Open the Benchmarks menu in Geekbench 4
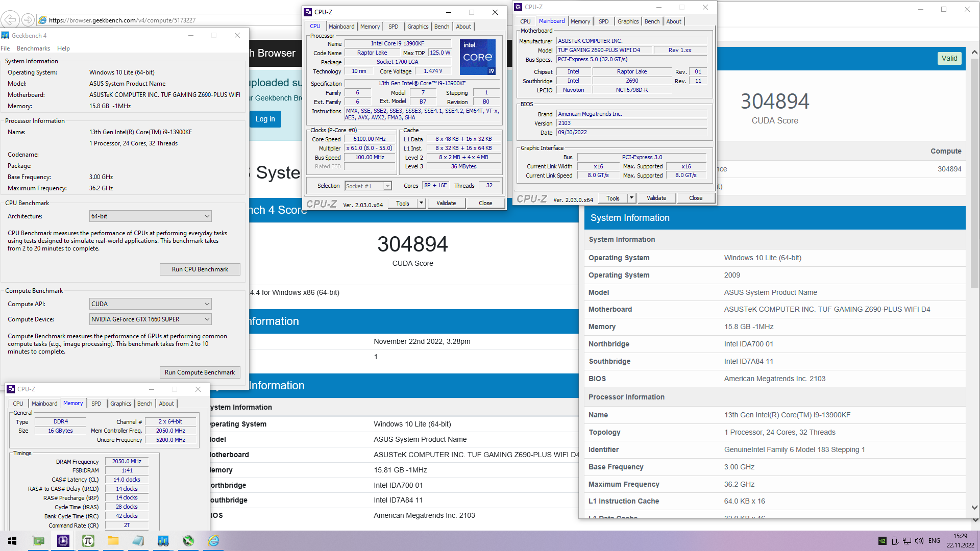 (x=33, y=48)
